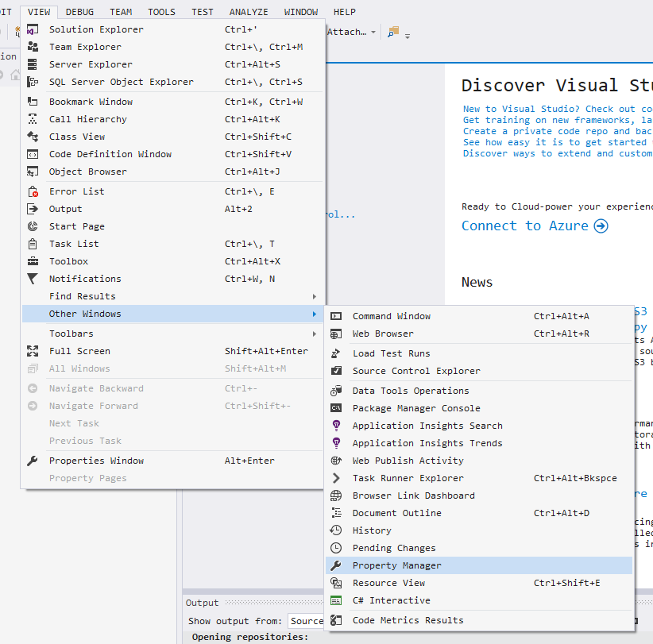Open the TEAM menu
653x644 pixels.
pyautogui.click(x=121, y=12)
